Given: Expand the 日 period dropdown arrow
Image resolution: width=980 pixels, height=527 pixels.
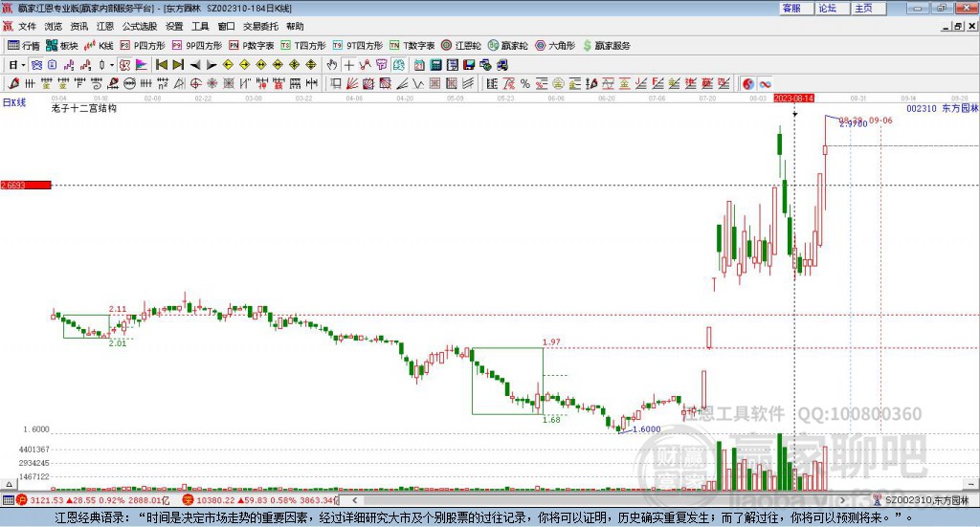Looking at the screenshot, I should pos(23,65).
